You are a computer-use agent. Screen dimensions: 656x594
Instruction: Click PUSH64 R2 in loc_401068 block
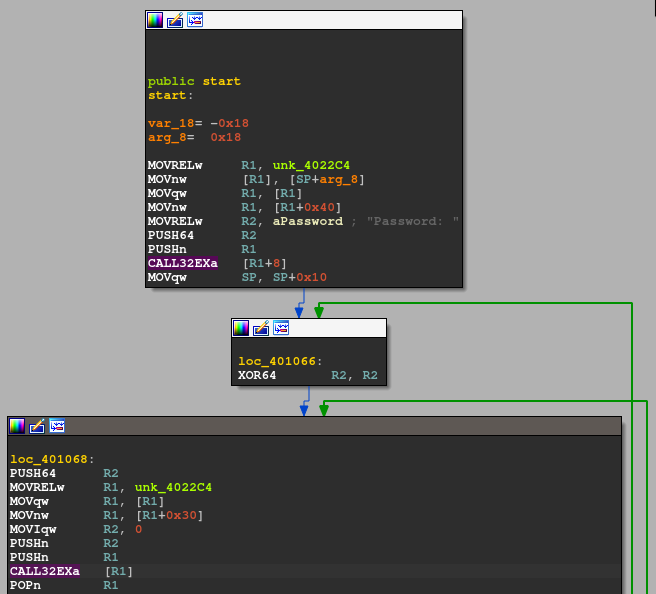(x=64, y=473)
